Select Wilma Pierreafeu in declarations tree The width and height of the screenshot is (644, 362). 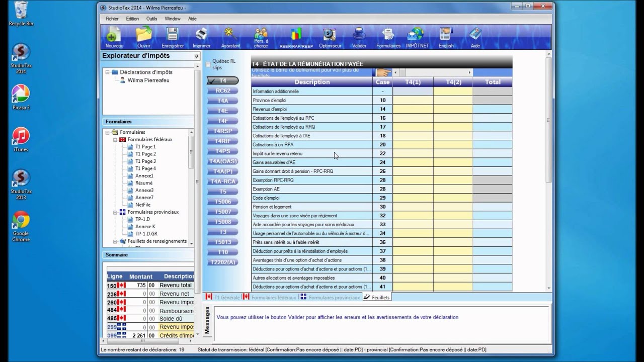[148, 80]
